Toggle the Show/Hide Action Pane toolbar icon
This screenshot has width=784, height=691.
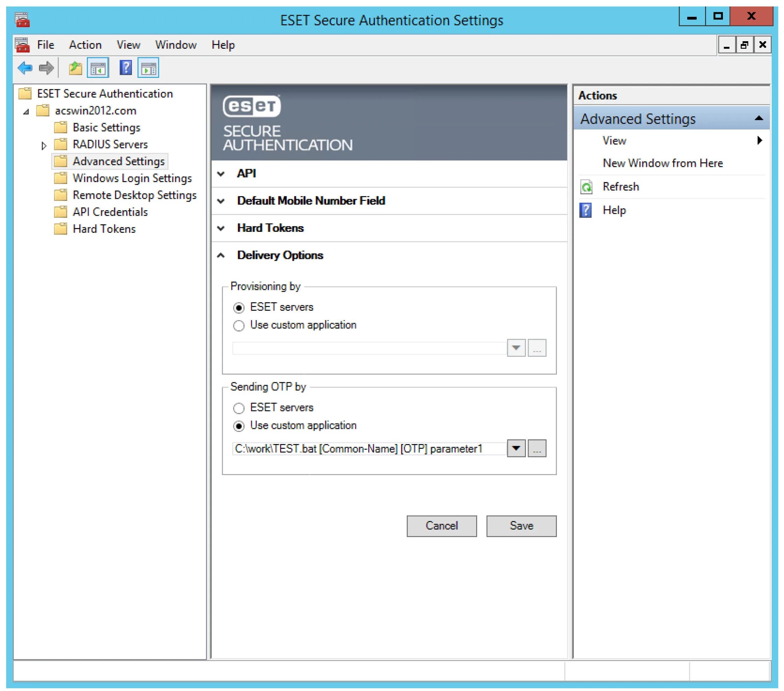pos(148,68)
